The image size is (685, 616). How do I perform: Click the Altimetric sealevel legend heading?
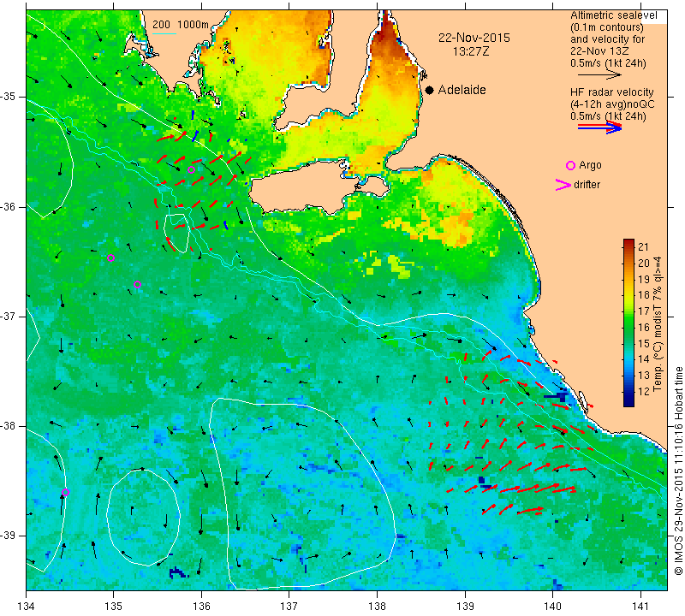click(x=613, y=15)
